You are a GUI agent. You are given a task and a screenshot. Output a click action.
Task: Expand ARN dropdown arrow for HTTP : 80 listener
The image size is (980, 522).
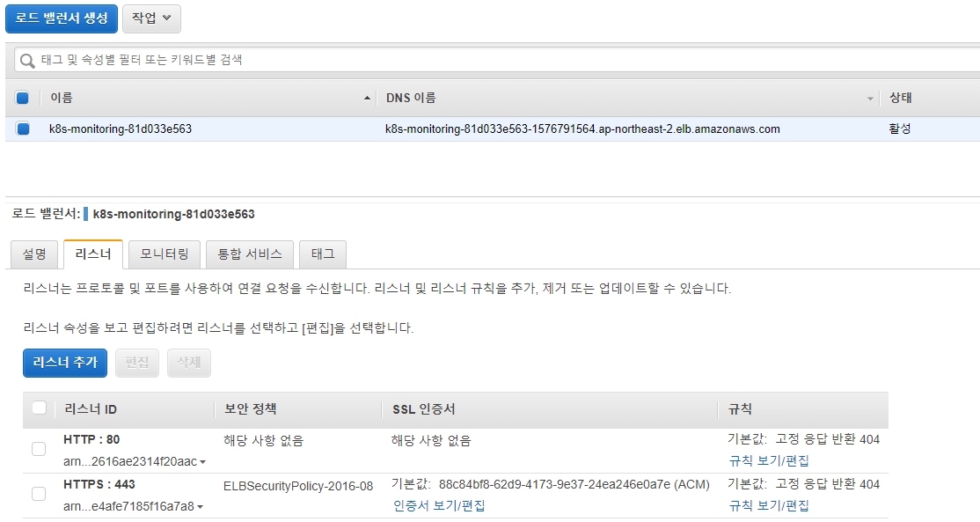coord(202,463)
